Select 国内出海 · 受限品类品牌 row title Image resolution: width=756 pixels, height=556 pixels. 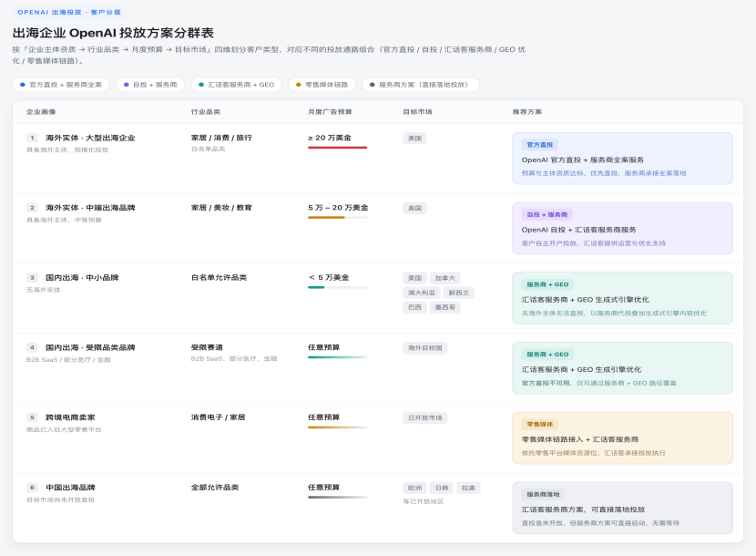pyautogui.click(x=90, y=347)
